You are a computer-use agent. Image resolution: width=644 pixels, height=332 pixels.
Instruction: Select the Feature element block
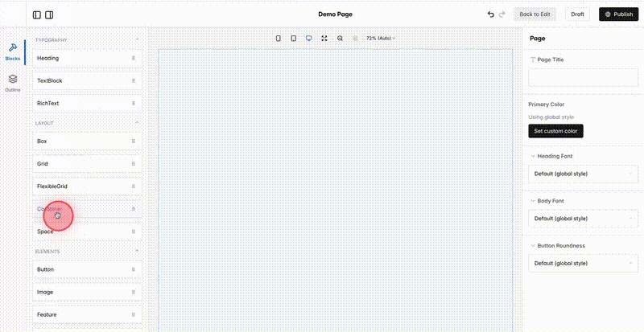88,315
